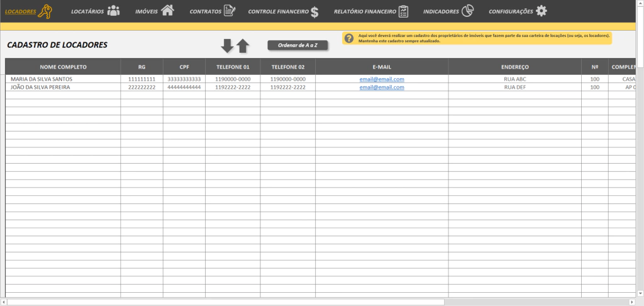This screenshot has width=644, height=306.
Task: Click the down arrow sort icon
Action: click(x=227, y=46)
